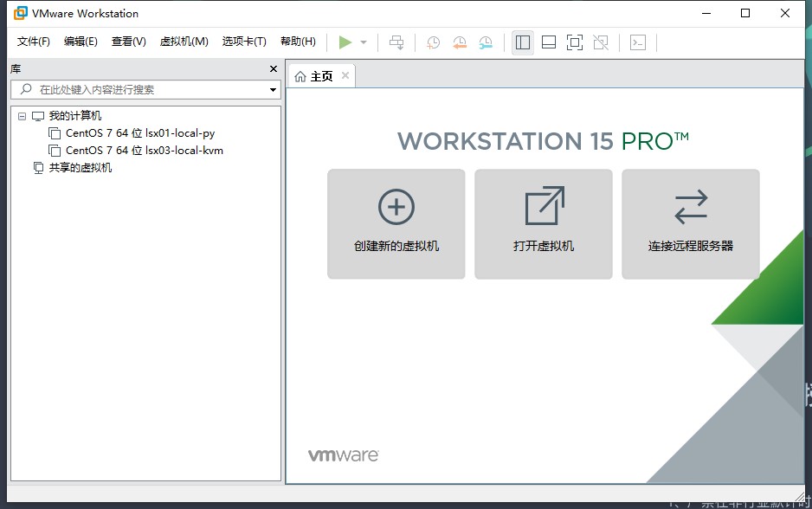The image size is (812, 509).
Task: Click 连接远程服务器 to connect remotely
Action: 690,223
